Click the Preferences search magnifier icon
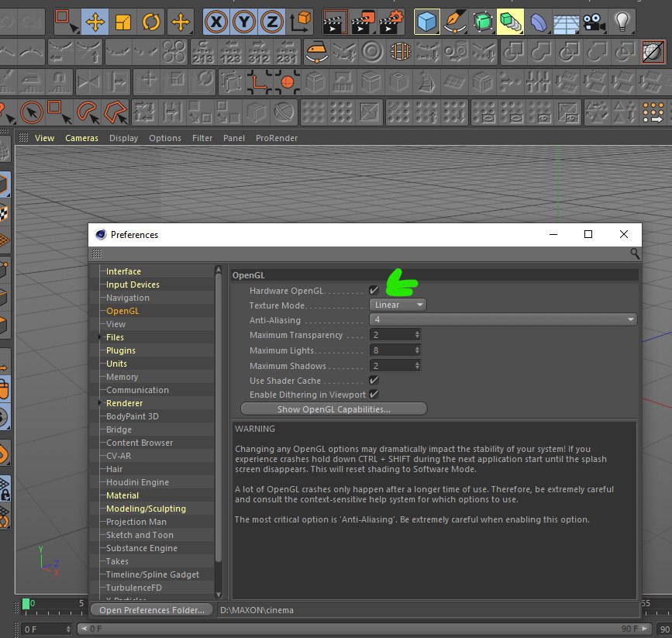This screenshot has width=672, height=638. coord(635,253)
